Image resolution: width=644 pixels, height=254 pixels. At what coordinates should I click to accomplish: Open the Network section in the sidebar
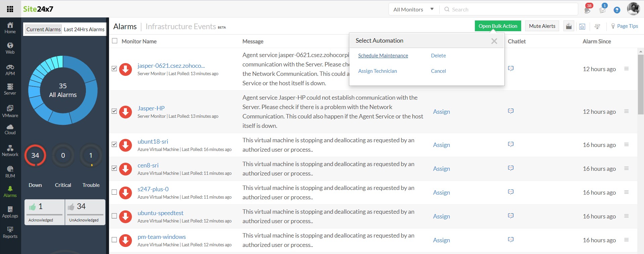point(10,151)
